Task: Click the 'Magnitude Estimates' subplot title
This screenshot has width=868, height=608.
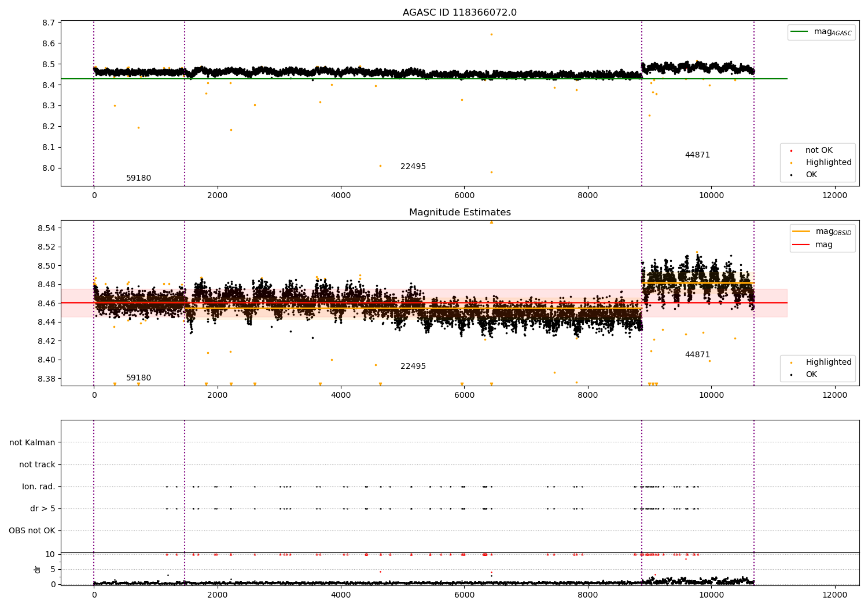Action: pyautogui.click(x=459, y=213)
